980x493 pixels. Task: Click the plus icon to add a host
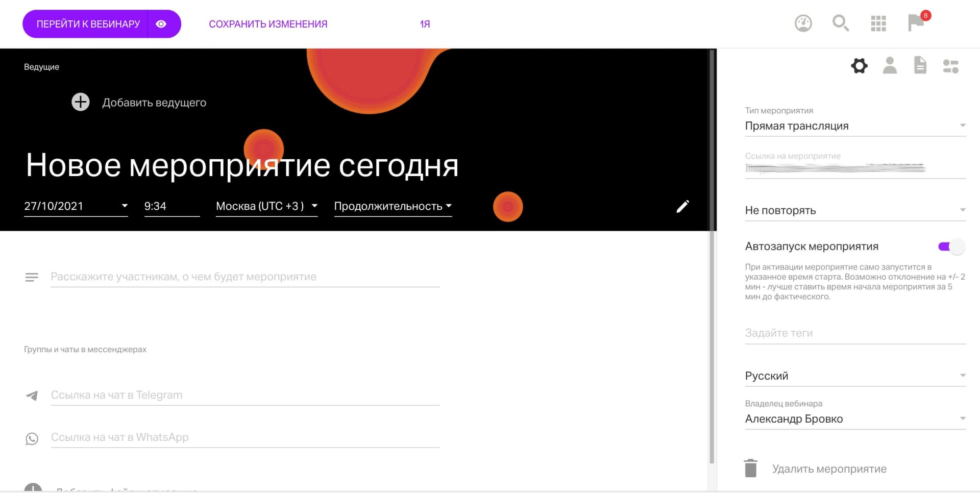pyautogui.click(x=80, y=102)
